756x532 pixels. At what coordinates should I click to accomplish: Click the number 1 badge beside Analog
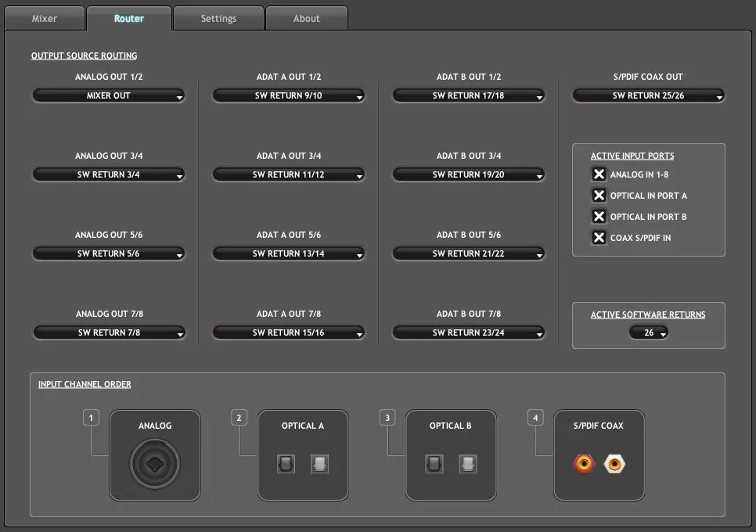(91, 417)
